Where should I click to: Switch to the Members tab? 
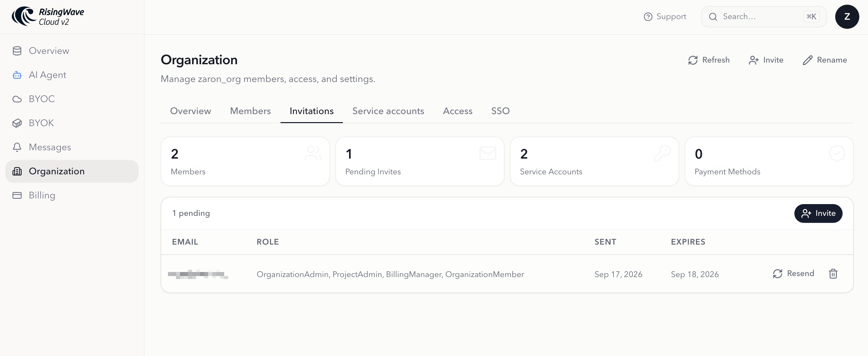click(250, 111)
